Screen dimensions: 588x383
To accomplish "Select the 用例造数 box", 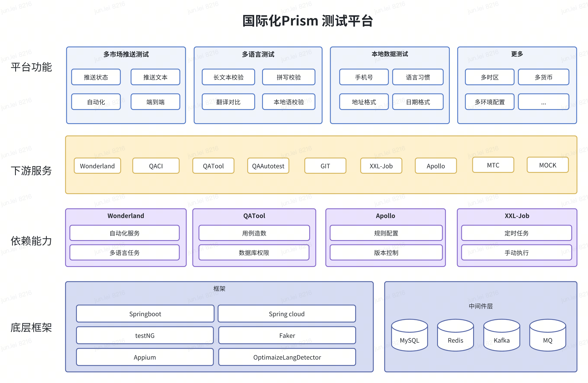I will [x=254, y=233].
